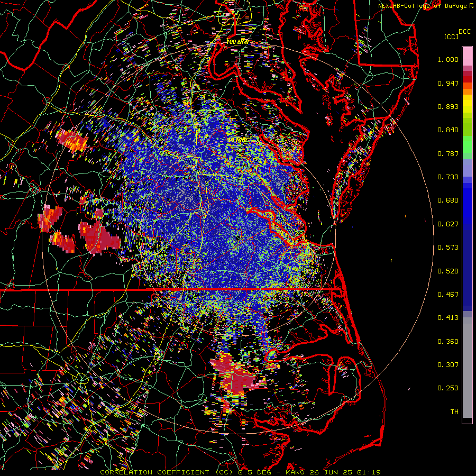Click the 0.360 scale value
Image resolution: width=476 pixels, height=476 pixels.
tap(448, 342)
